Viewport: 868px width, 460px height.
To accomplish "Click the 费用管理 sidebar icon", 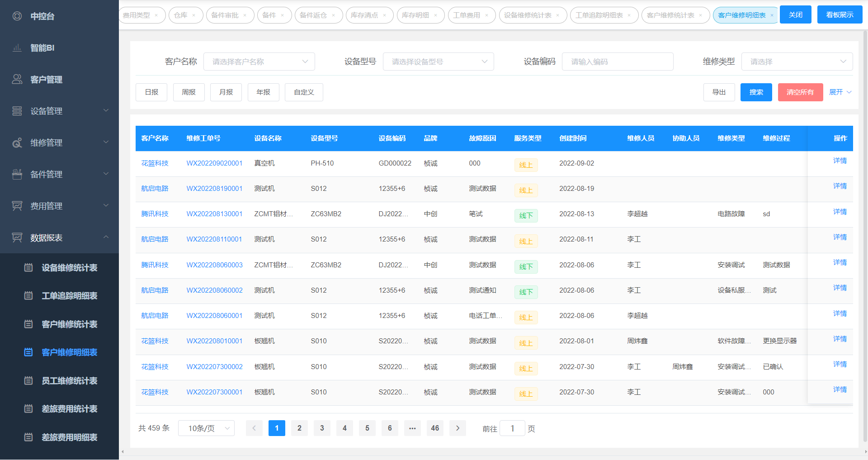I will [17, 206].
